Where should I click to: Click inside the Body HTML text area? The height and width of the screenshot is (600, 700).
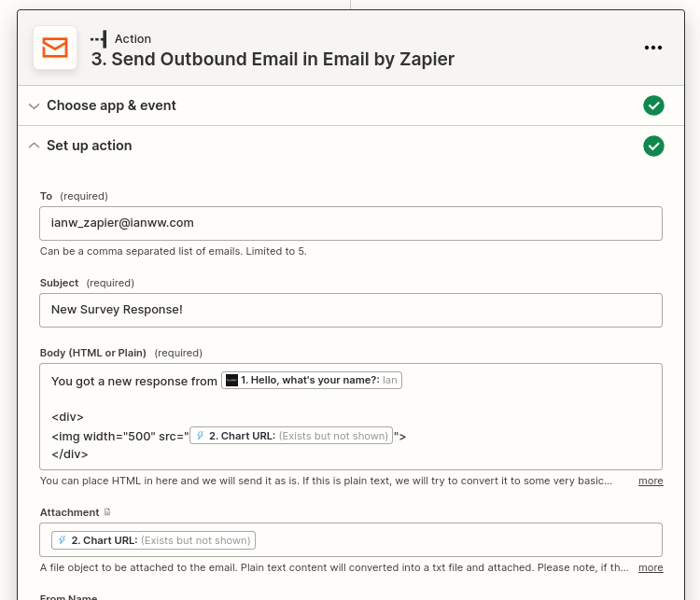350,416
